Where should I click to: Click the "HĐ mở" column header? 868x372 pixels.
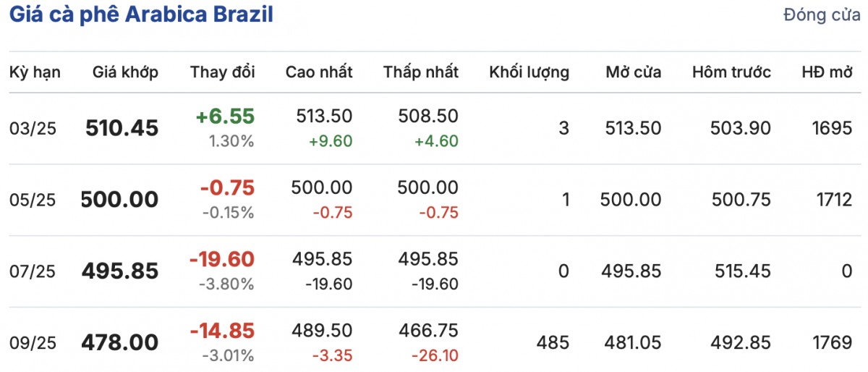pyautogui.click(x=827, y=72)
